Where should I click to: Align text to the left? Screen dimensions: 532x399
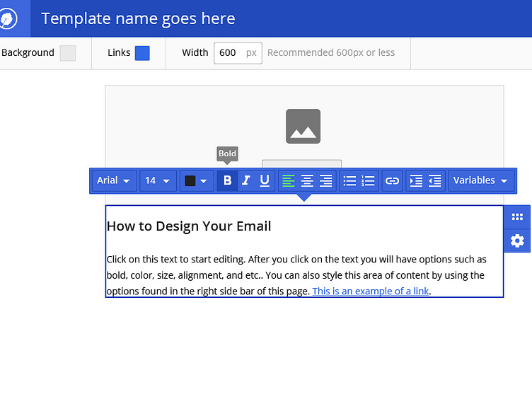[x=289, y=181]
